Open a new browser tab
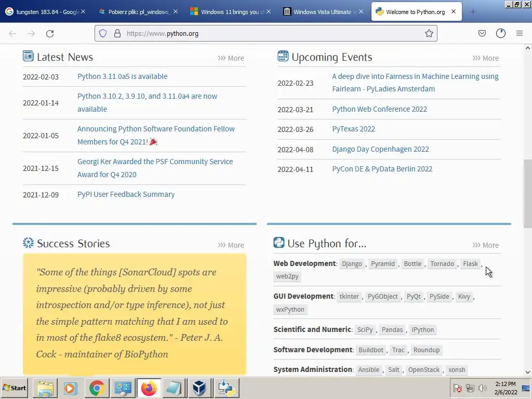Image resolution: width=532 pixels, height=399 pixels. click(x=473, y=12)
